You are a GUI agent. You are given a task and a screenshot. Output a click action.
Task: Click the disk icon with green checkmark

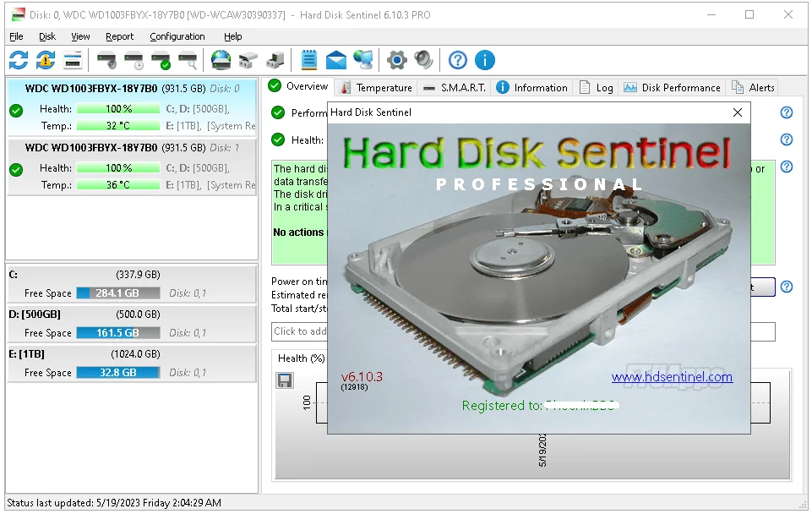coord(161,60)
